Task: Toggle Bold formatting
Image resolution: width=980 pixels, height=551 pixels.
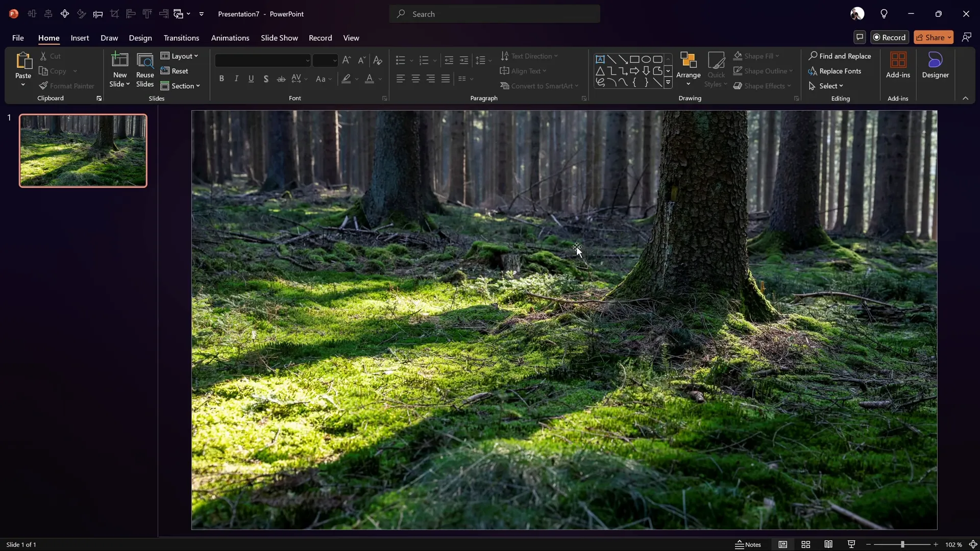Action: pos(222,79)
